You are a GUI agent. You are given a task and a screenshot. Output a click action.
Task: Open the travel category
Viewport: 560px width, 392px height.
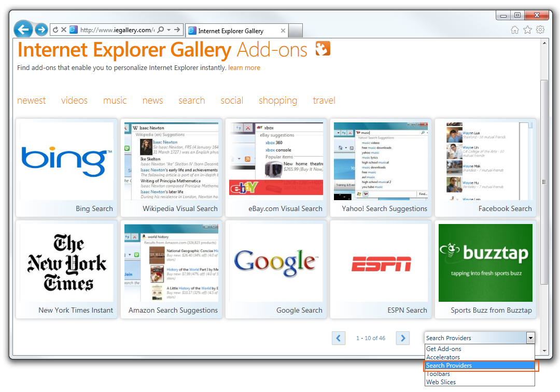point(324,100)
